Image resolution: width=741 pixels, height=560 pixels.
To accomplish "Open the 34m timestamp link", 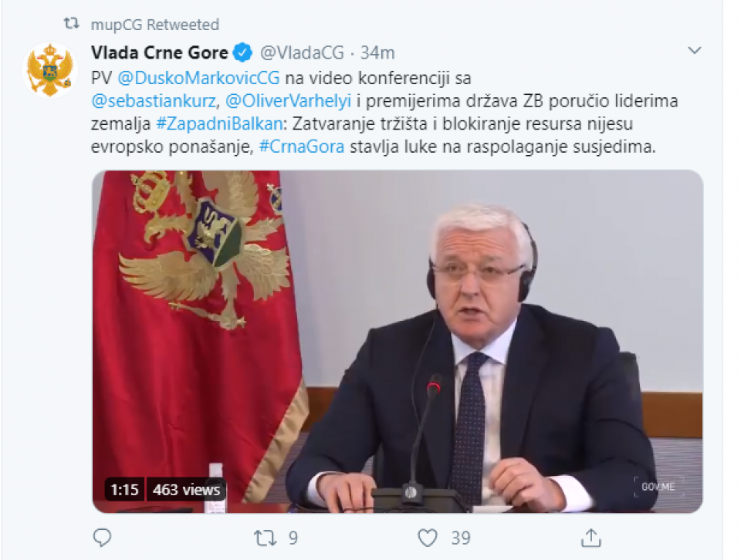I will coord(377,52).
